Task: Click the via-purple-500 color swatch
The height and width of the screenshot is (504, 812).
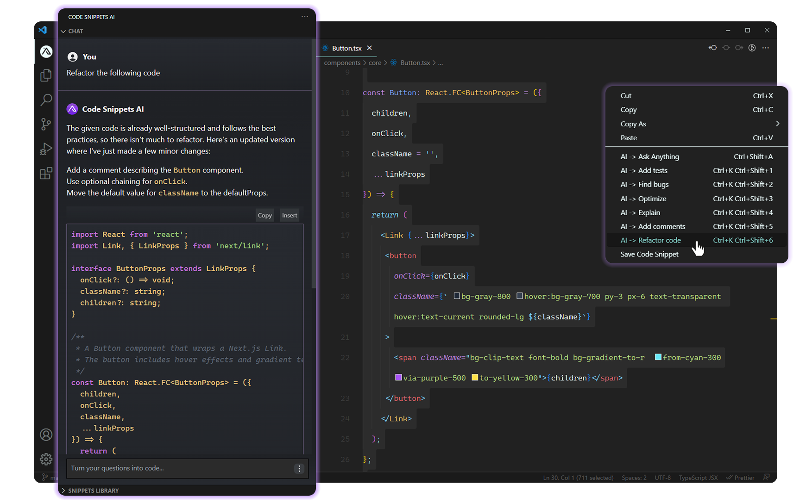Action: [398, 377]
